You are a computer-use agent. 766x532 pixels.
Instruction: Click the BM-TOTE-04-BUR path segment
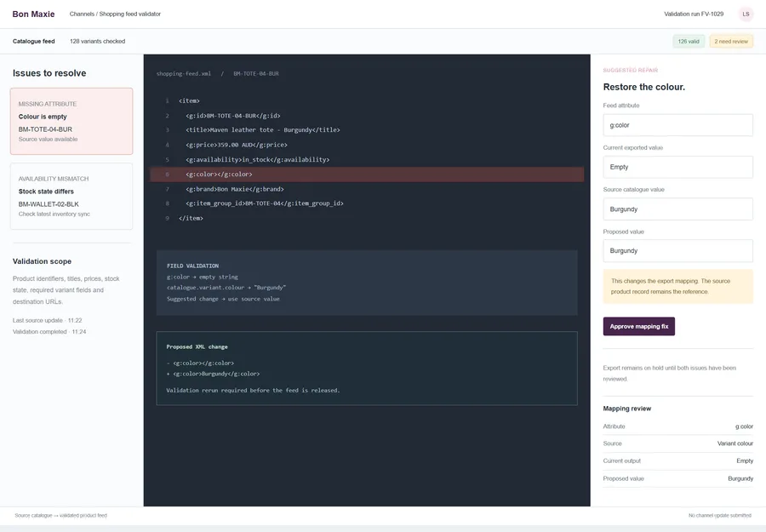pyautogui.click(x=256, y=74)
